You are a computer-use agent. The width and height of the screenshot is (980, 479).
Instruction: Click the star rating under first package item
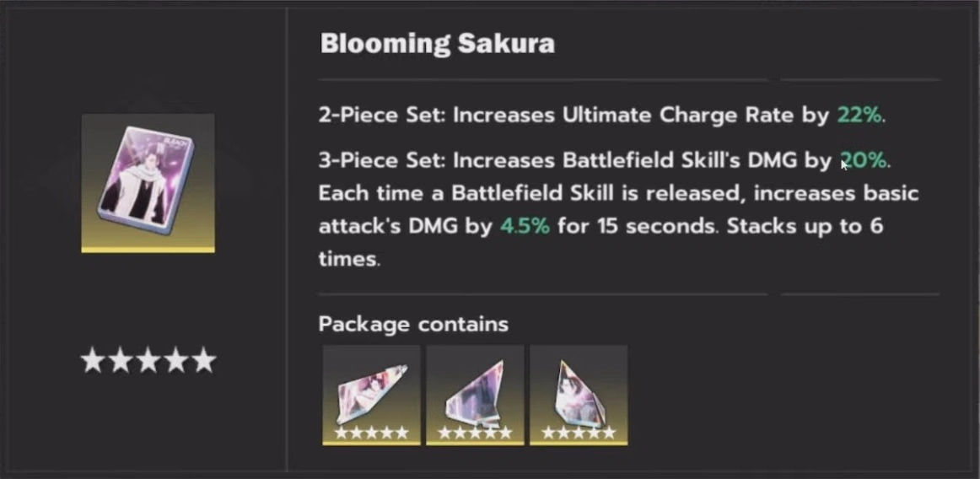pos(371,433)
